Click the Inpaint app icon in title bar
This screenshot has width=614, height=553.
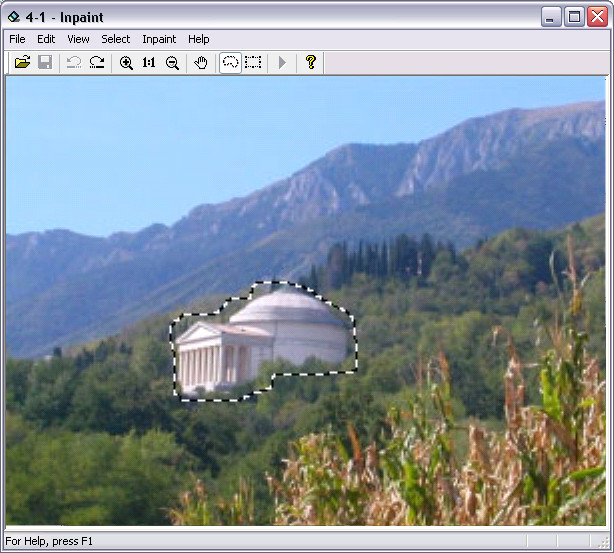(14, 17)
